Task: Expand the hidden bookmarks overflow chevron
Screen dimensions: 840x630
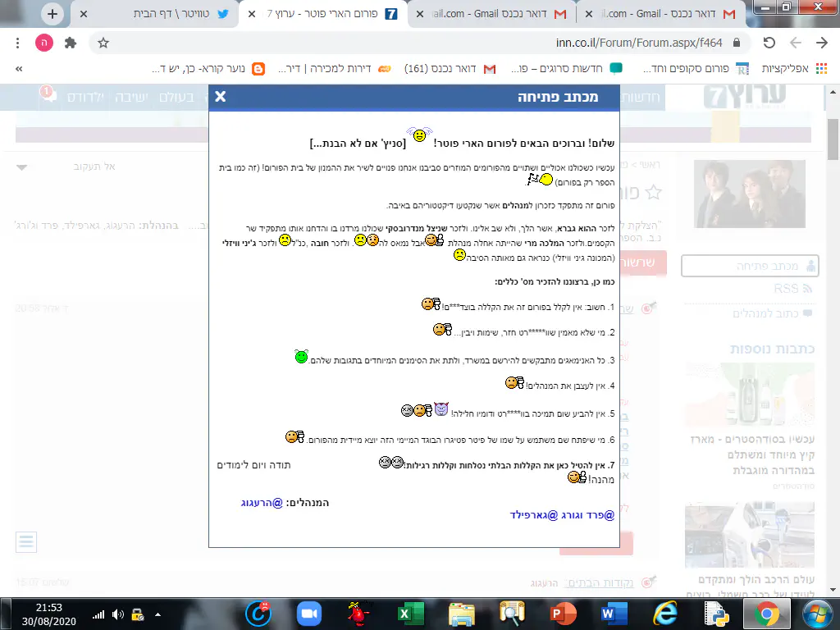Action: 18,69
